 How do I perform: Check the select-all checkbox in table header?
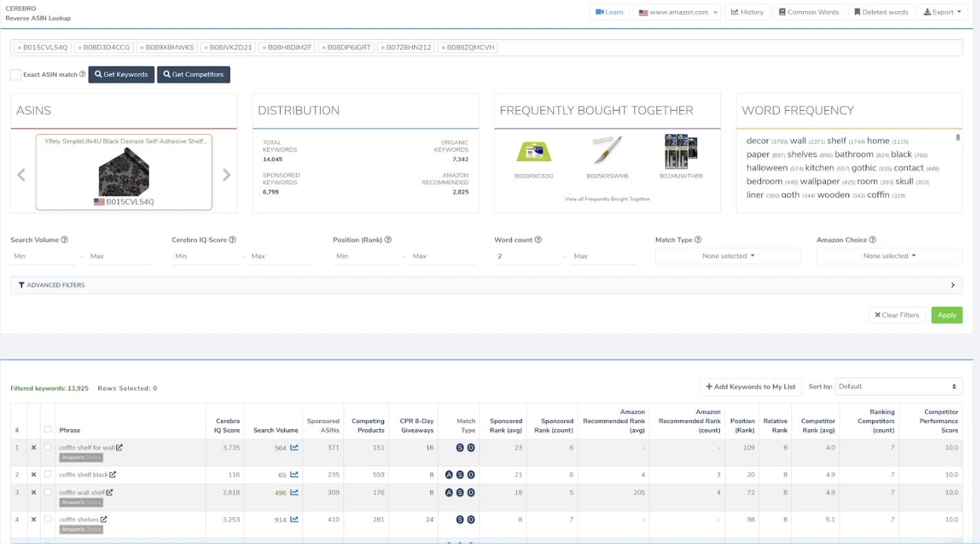click(47, 429)
